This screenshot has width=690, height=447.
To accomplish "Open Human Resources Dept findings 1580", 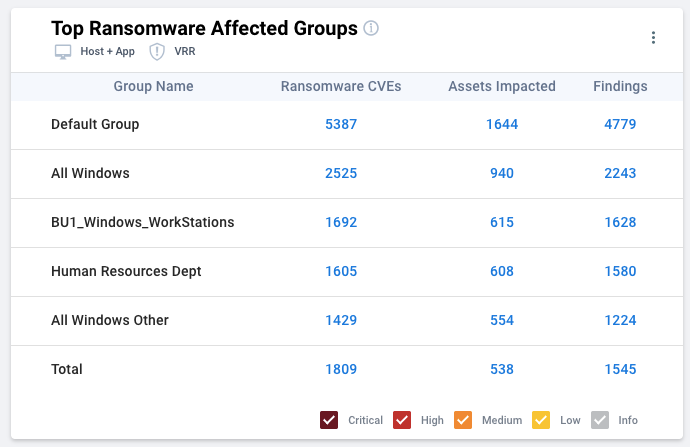I will point(620,271).
